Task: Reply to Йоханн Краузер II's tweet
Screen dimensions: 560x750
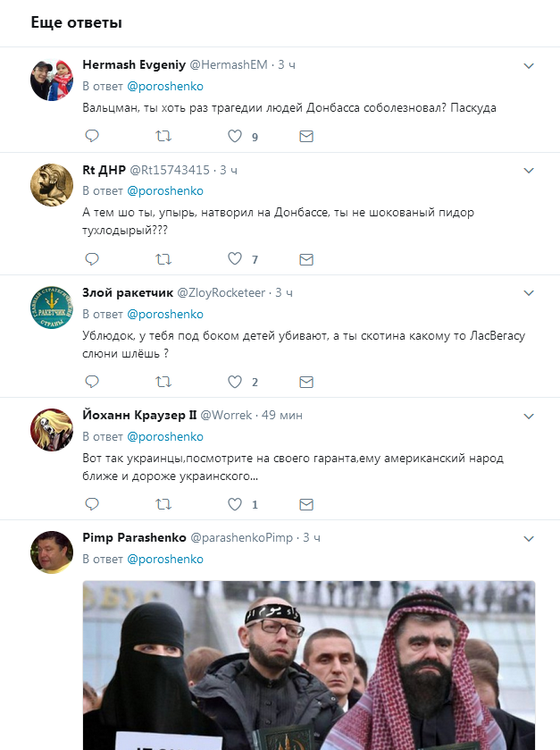Action: (x=91, y=503)
